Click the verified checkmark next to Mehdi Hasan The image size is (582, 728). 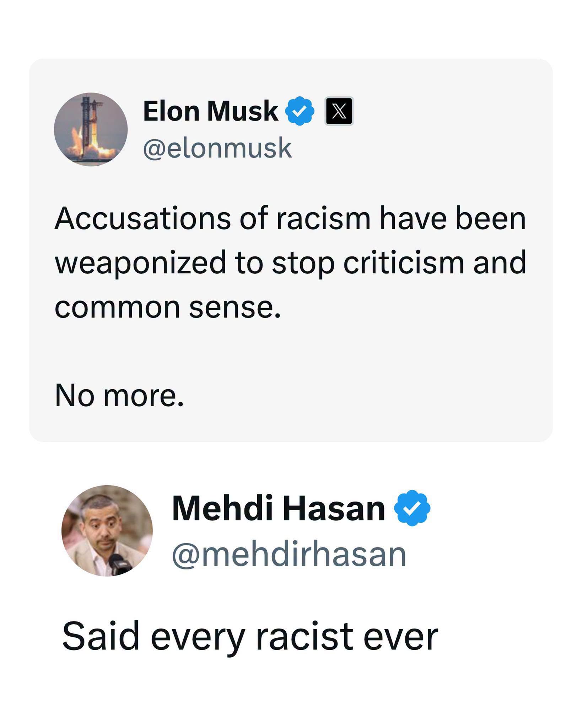click(412, 508)
